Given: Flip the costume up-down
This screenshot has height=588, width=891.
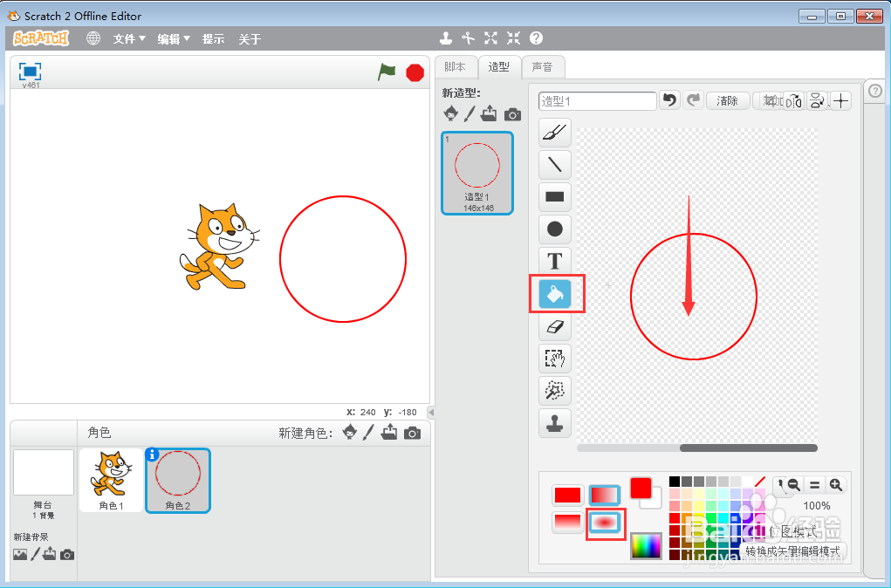Looking at the screenshot, I should click(x=817, y=101).
